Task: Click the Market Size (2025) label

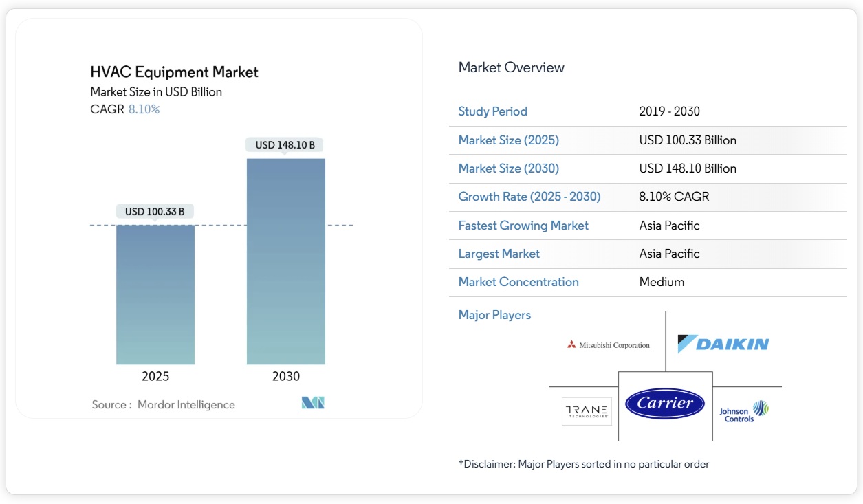Action: [508, 140]
